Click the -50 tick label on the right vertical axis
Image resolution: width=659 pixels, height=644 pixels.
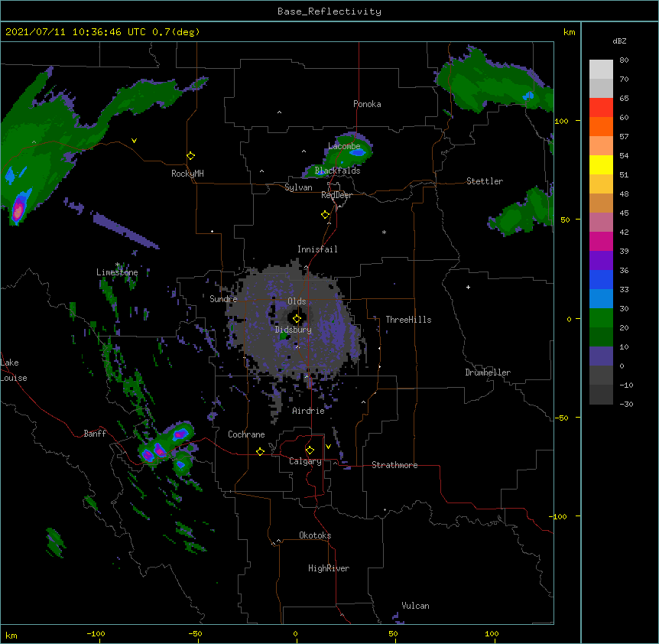click(x=561, y=418)
